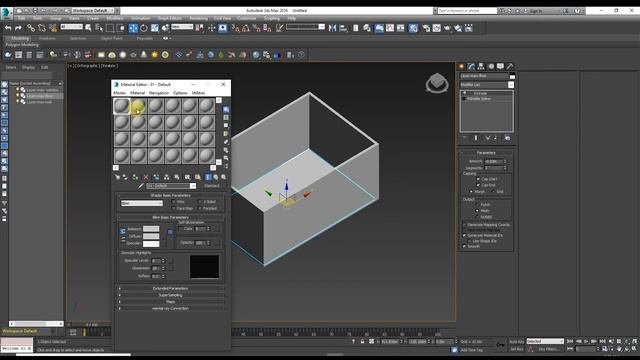640x360 pixels.
Task: Toggle the Angle Snap icon
Action: (246, 28)
